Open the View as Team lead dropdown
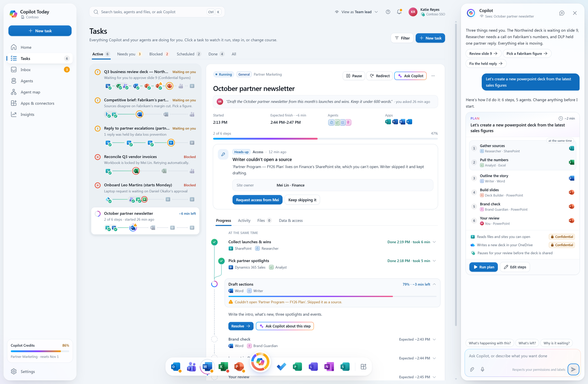Image resolution: width=588 pixels, height=384 pixels. click(x=356, y=12)
